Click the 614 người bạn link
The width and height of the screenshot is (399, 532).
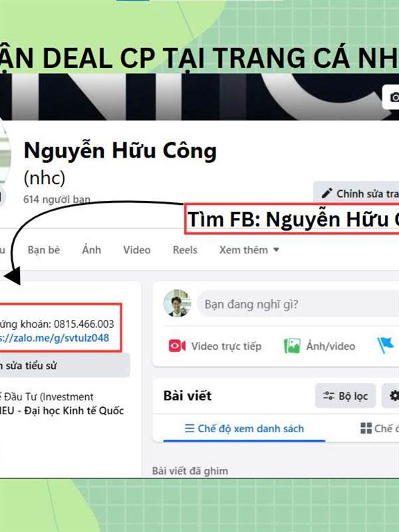pyautogui.click(x=57, y=199)
